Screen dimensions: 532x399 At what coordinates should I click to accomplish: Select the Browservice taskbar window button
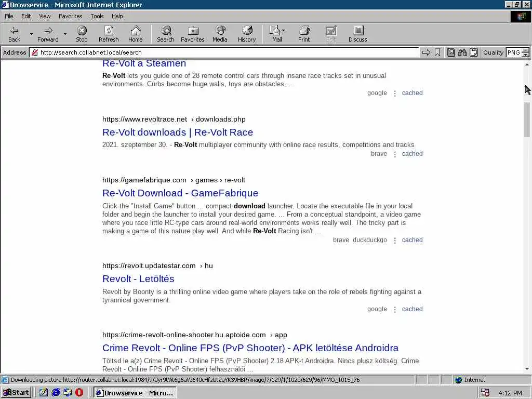click(135, 393)
